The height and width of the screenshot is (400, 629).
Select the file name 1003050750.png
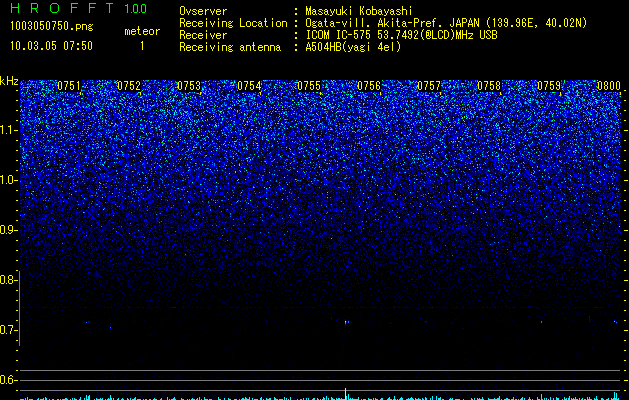[x=52, y=27]
